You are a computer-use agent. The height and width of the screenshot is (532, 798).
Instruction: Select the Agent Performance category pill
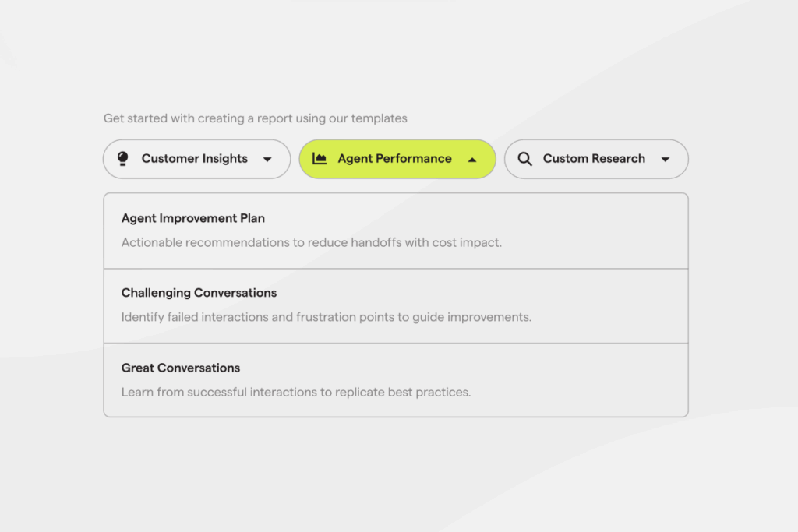click(397, 159)
